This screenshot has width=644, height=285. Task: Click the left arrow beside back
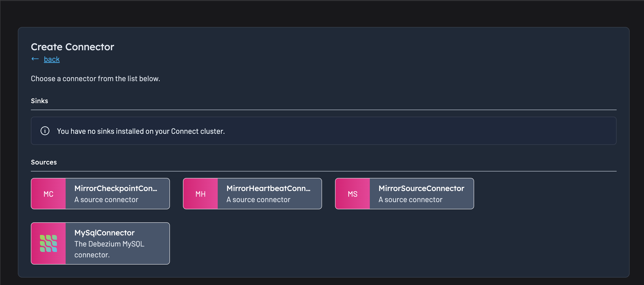click(35, 59)
